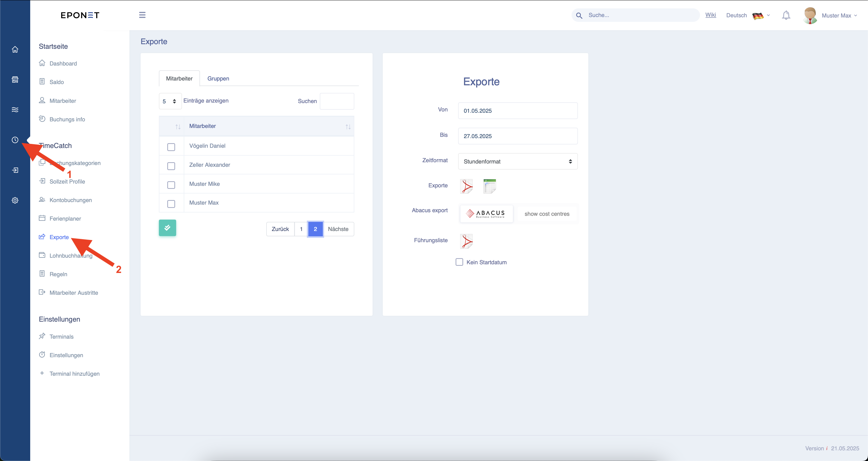Toggle the hamburger menu icon
The image size is (868, 461).
point(142,15)
